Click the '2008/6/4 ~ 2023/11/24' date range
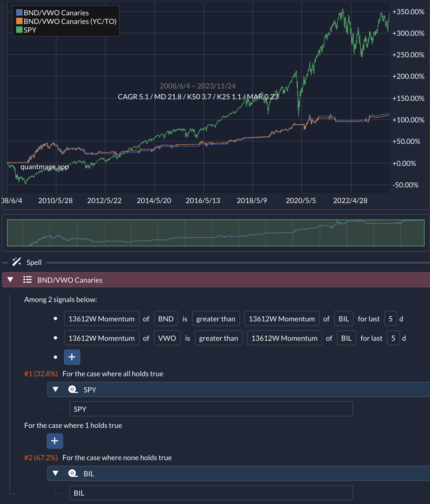Screen dimensions: 430x504 [x=198, y=86]
